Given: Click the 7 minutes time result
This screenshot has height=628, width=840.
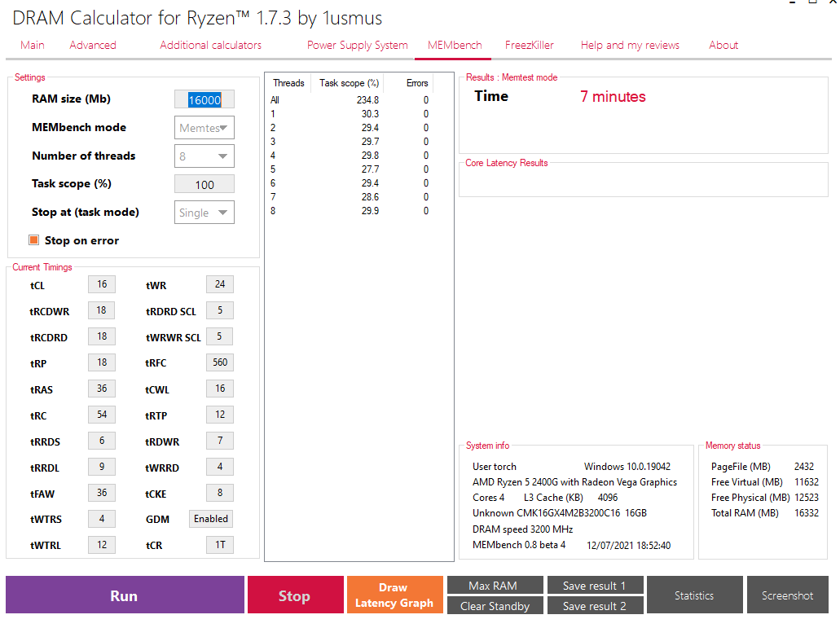Looking at the screenshot, I should 613,96.
